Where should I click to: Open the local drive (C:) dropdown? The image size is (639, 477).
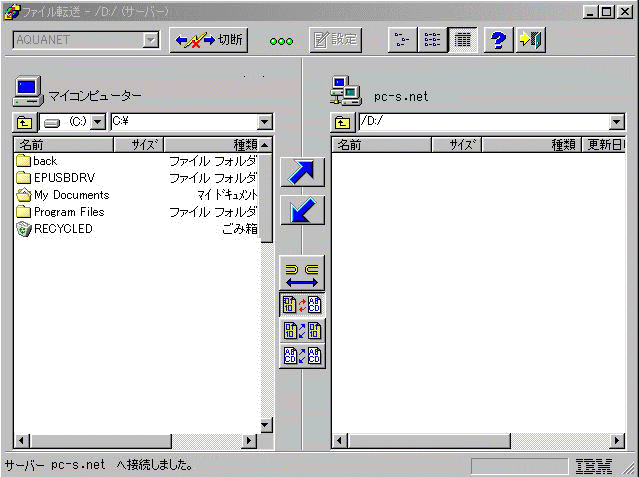(x=98, y=121)
